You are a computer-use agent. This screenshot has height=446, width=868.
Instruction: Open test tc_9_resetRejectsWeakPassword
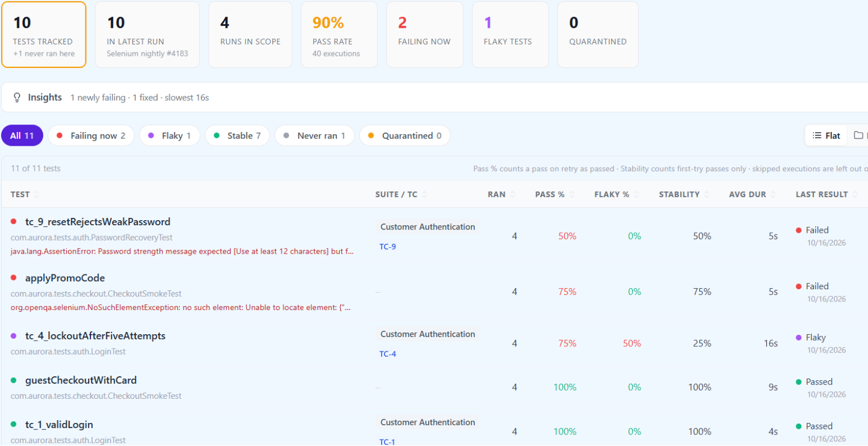(x=98, y=222)
